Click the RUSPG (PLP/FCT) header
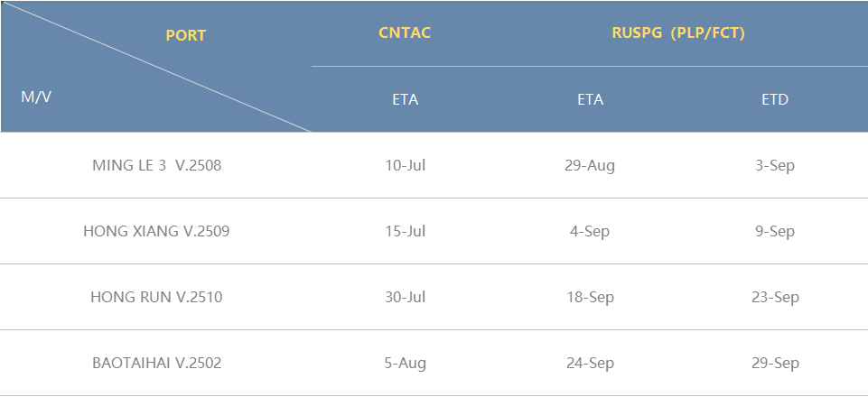Viewport: 868px width, 397px height. tap(678, 33)
